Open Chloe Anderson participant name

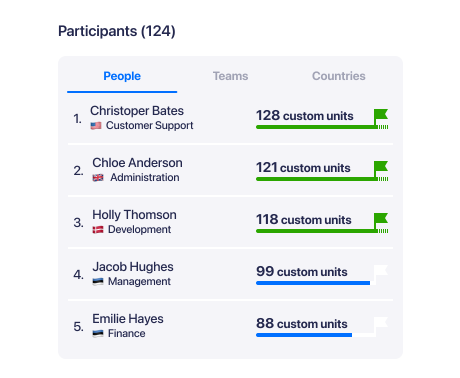(x=137, y=163)
